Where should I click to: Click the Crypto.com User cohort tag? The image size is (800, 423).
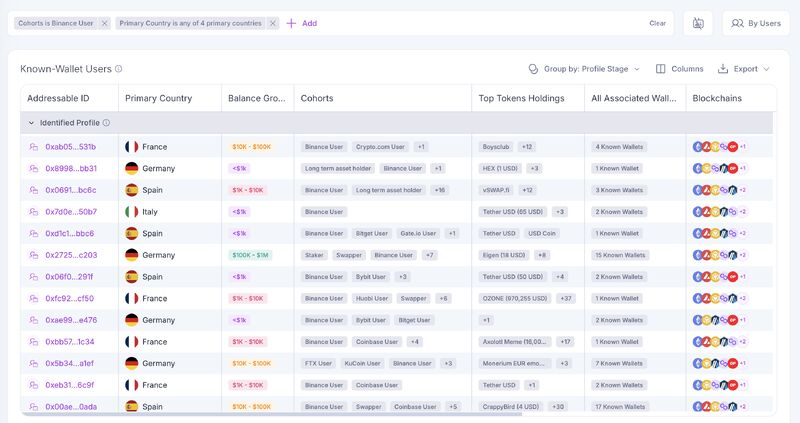tap(380, 147)
